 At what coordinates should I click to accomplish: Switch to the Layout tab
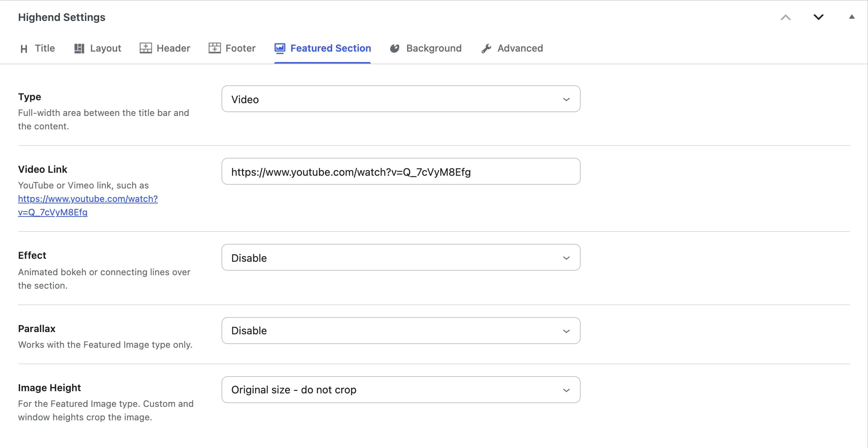point(98,48)
